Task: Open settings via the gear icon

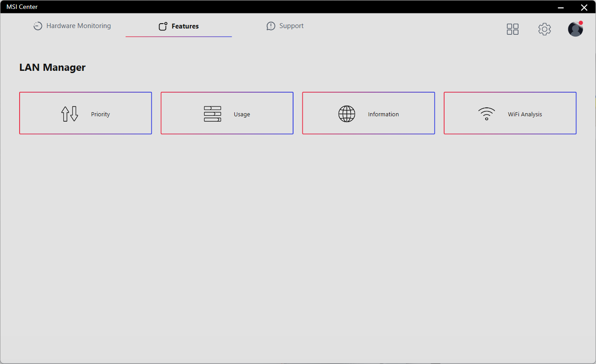Action: 544,29
